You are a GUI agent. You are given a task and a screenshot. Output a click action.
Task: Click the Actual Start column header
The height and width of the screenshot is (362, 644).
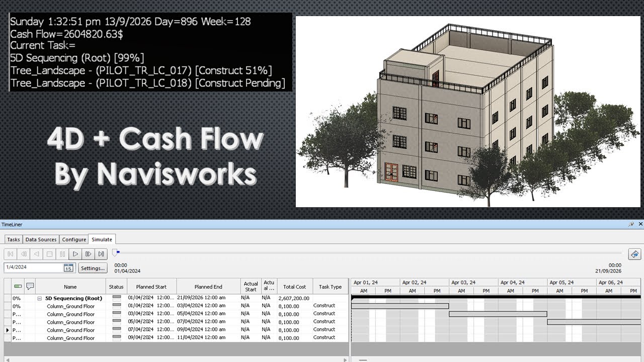(x=251, y=287)
